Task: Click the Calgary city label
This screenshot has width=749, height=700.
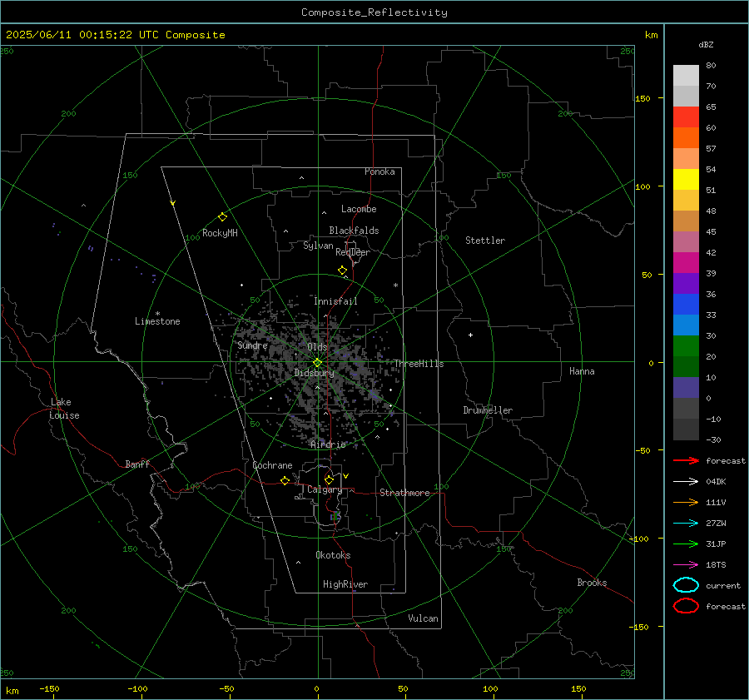Action: click(x=325, y=489)
